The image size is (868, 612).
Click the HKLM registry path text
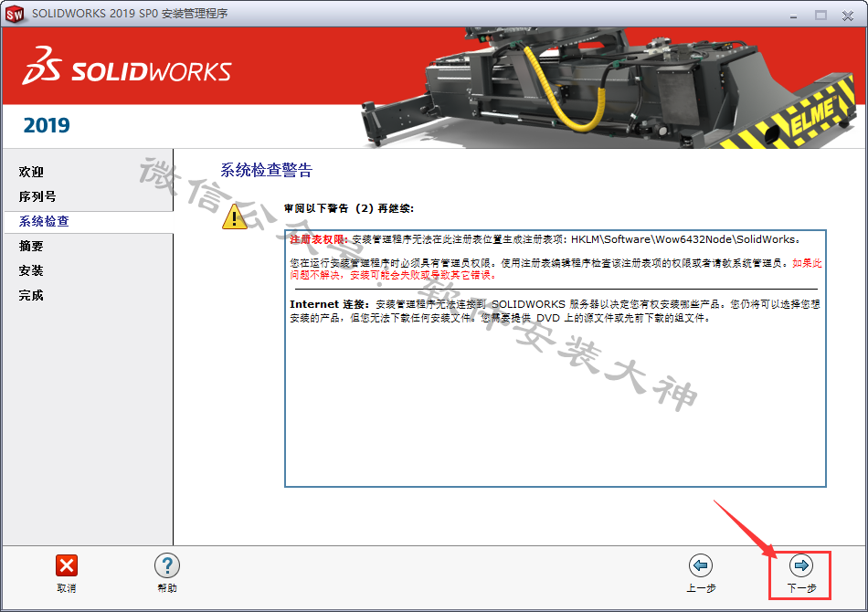(685, 239)
